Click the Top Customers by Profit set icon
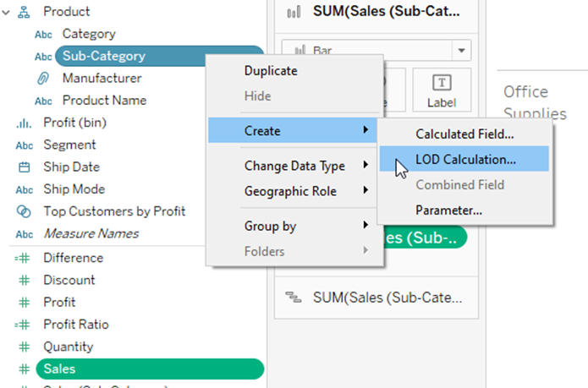The image size is (588, 388). tap(25, 211)
